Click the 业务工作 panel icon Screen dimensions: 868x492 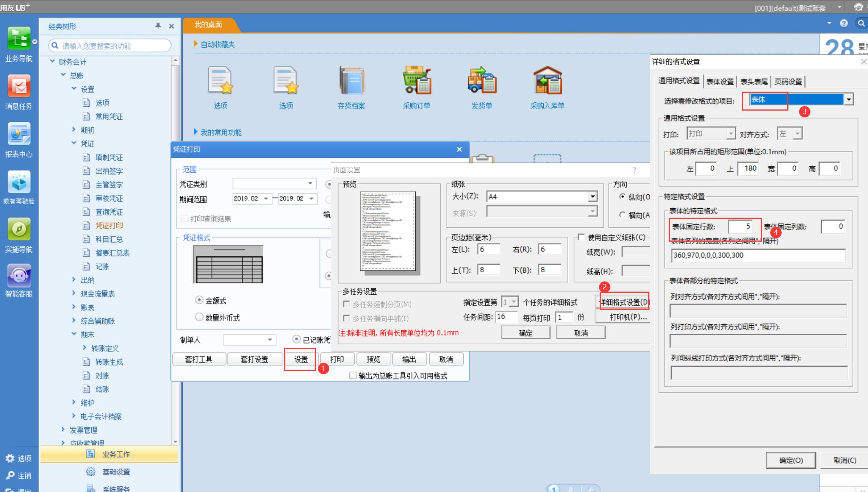[91, 454]
